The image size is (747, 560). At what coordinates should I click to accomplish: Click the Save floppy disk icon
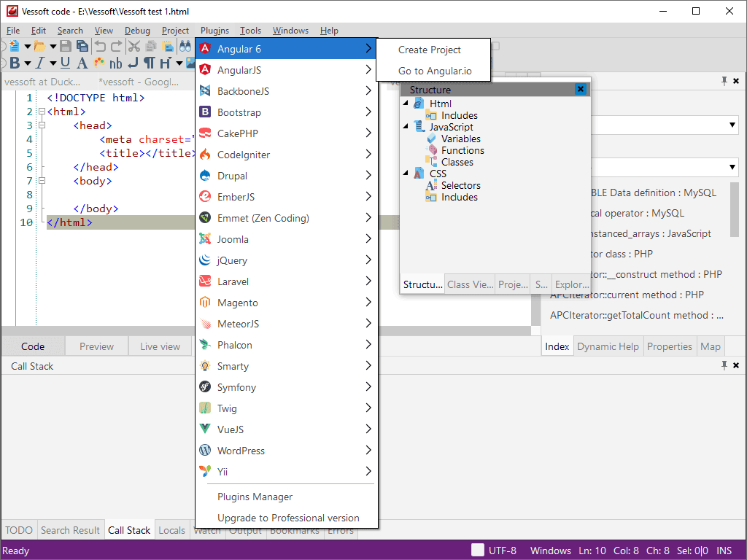66,46
